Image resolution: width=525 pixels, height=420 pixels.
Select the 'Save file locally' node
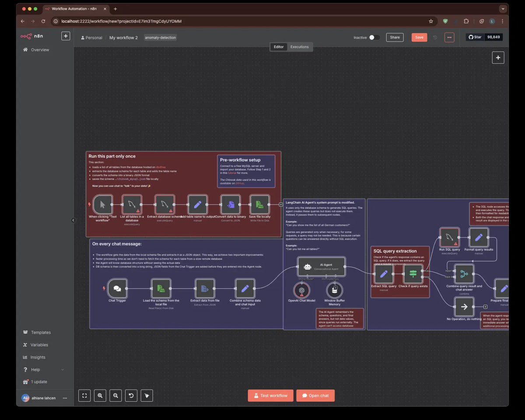259,204
